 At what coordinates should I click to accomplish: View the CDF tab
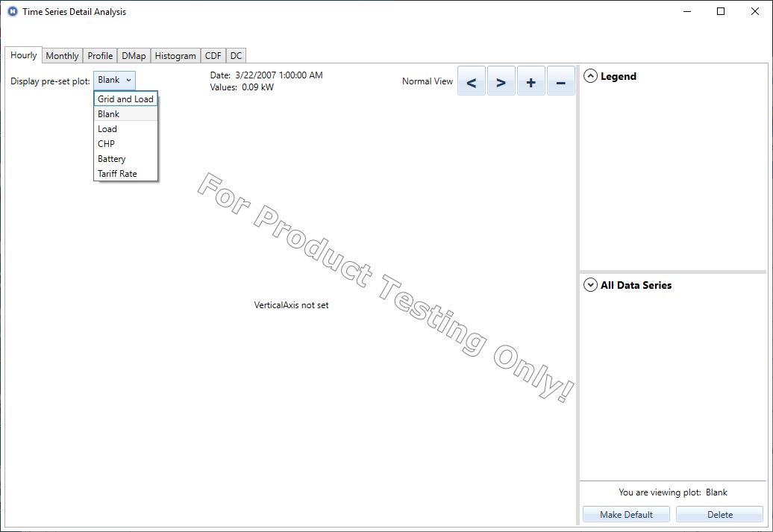(213, 56)
